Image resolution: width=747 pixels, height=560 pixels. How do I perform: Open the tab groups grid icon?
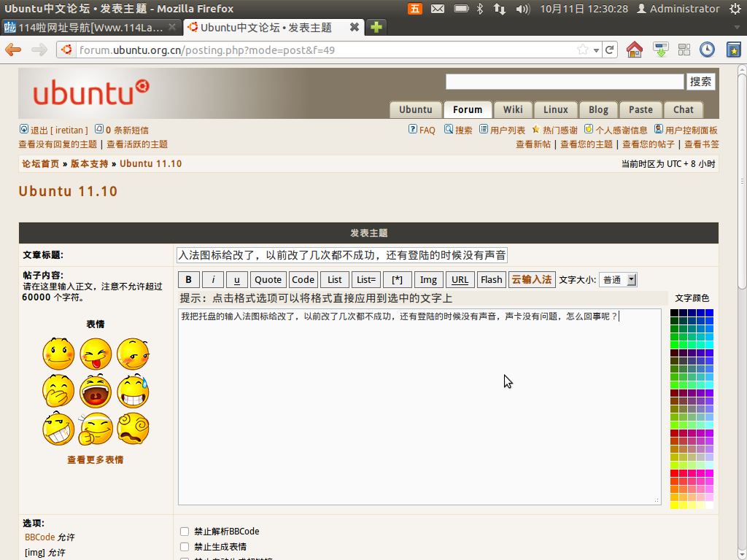coord(684,50)
